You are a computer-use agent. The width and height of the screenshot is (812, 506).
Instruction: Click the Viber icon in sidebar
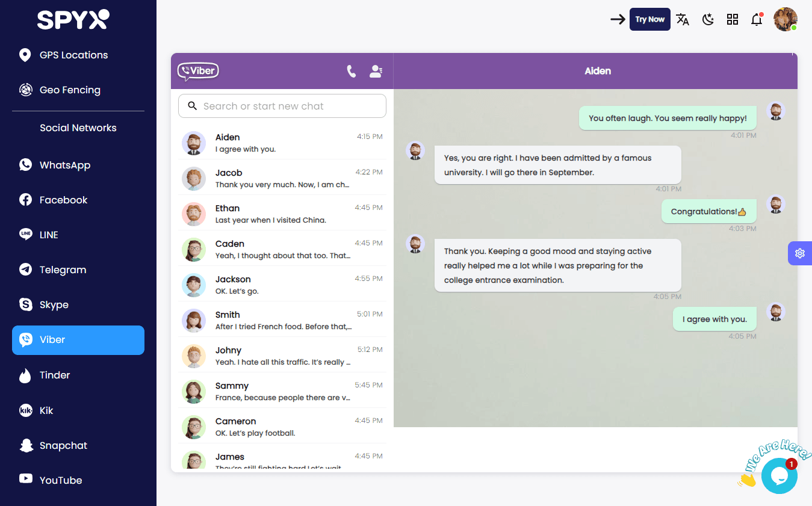pyautogui.click(x=26, y=340)
